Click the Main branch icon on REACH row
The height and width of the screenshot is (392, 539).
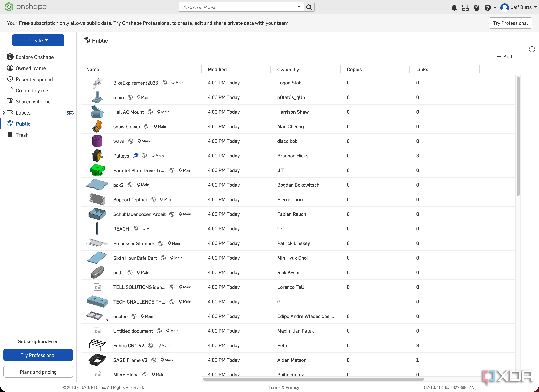144,229
